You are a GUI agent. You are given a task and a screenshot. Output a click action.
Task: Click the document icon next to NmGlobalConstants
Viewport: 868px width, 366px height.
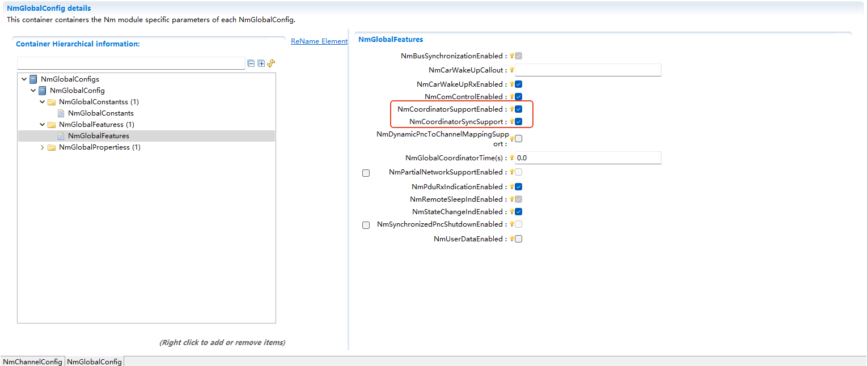click(x=61, y=113)
